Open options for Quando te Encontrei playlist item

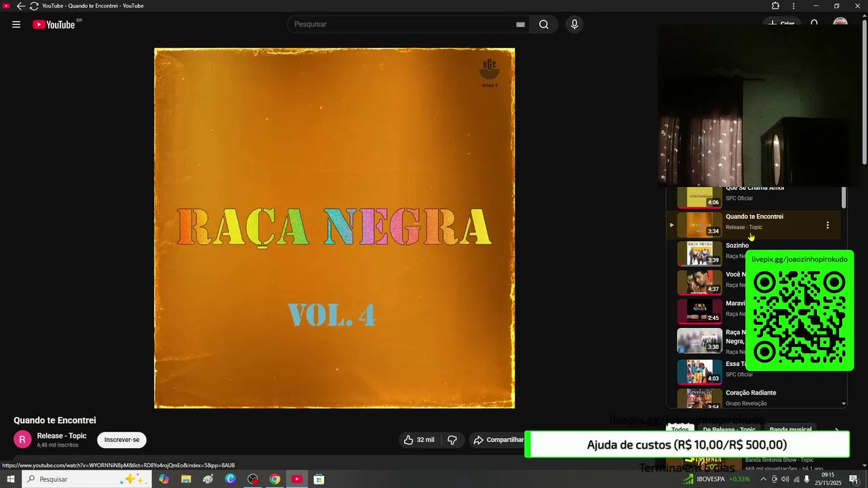827,225
